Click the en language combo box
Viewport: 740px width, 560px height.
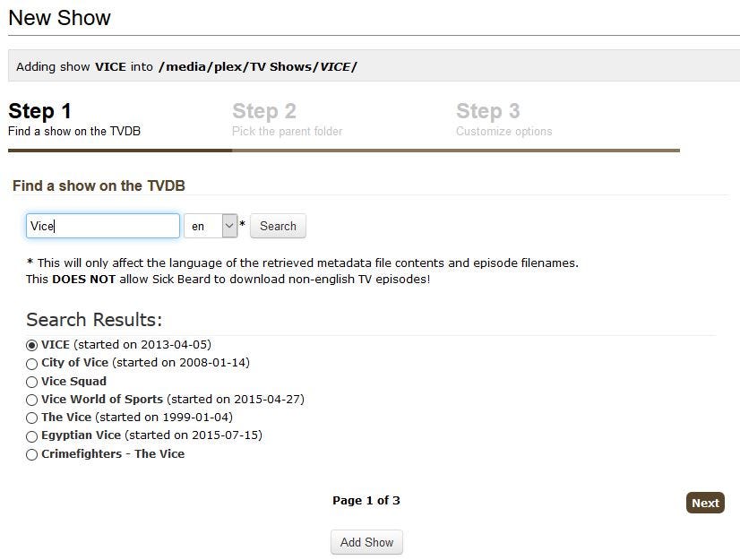tap(203, 226)
